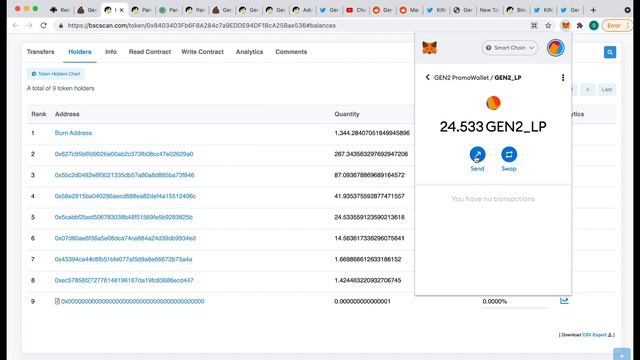
Task: Close the currently active browser tab
Action: coord(121,10)
